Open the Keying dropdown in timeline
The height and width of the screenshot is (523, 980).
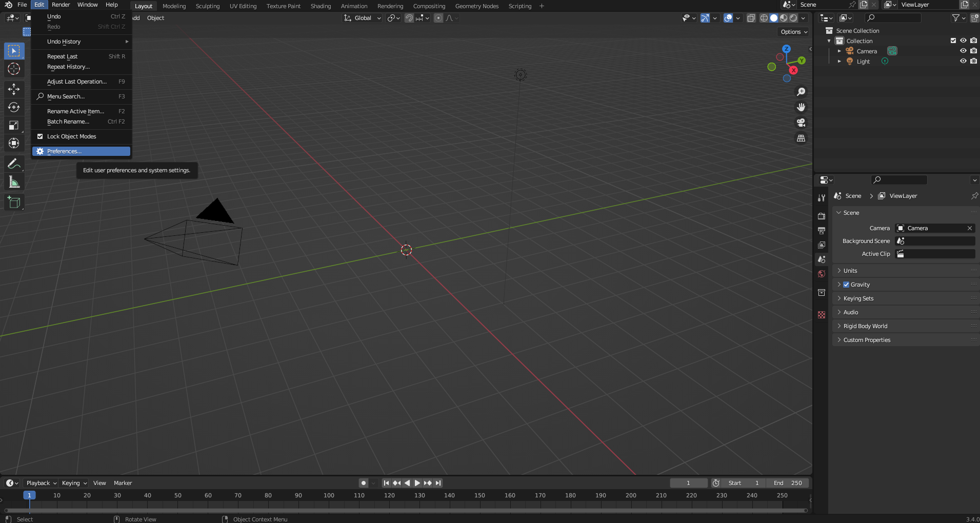[74, 483]
